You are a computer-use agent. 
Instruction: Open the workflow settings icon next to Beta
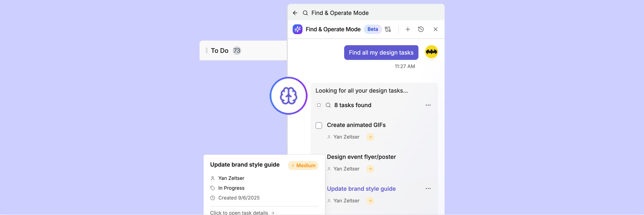pos(388,29)
